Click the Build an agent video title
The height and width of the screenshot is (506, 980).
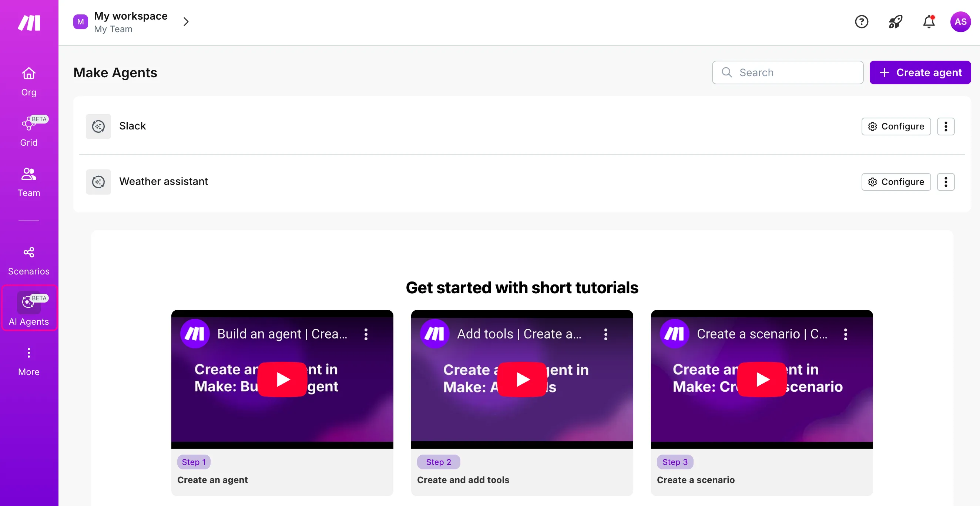282,334
